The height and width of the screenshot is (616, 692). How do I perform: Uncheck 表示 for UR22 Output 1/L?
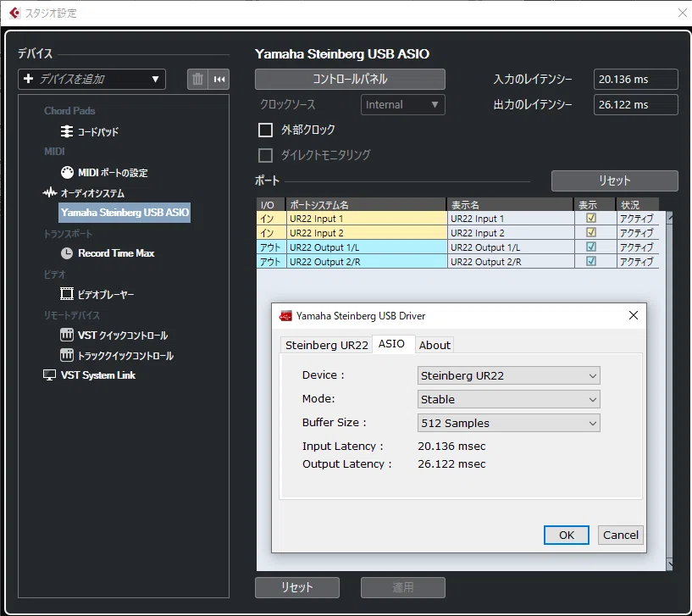[x=591, y=247]
